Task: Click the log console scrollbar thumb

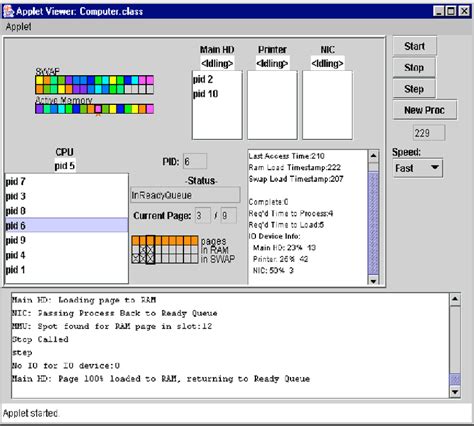Action: tap(455, 379)
